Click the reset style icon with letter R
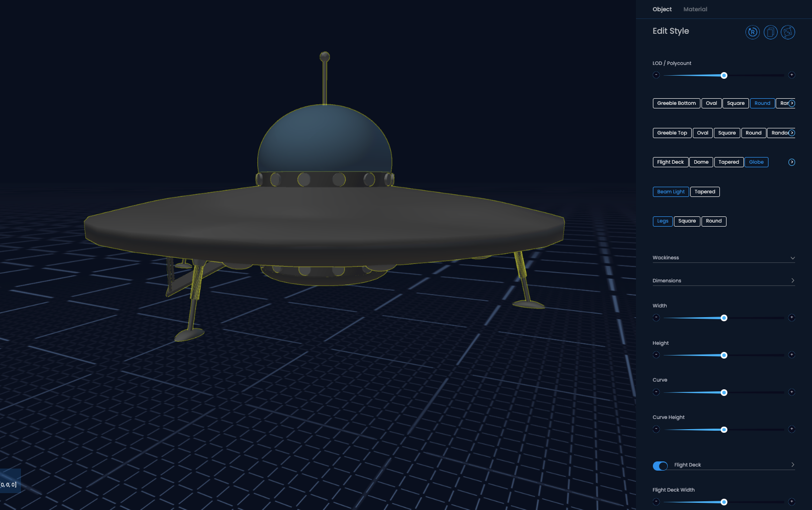 (752, 32)
